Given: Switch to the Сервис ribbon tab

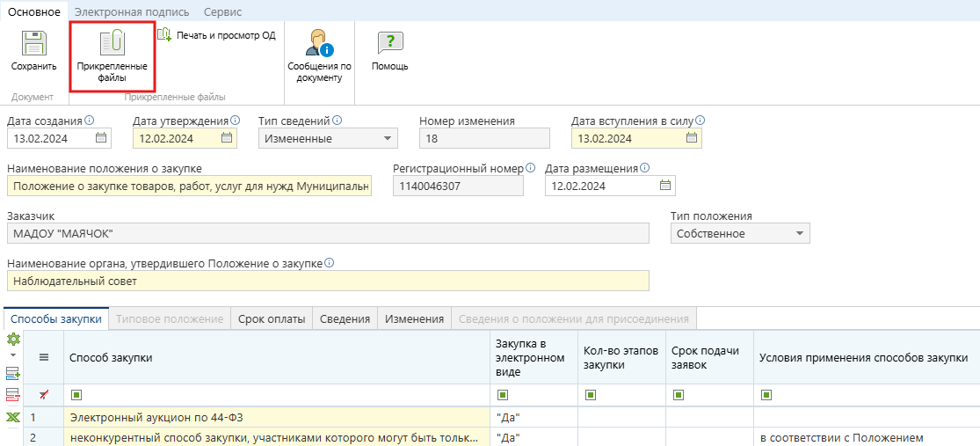Looking at the screenshot, I should pos(222,12).
